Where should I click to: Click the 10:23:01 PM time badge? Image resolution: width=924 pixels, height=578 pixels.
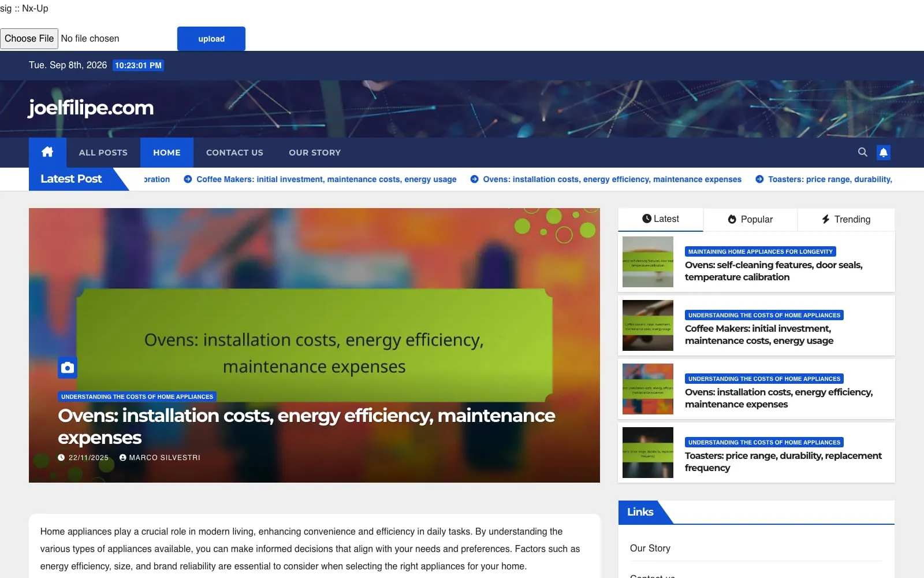point(138,65)
